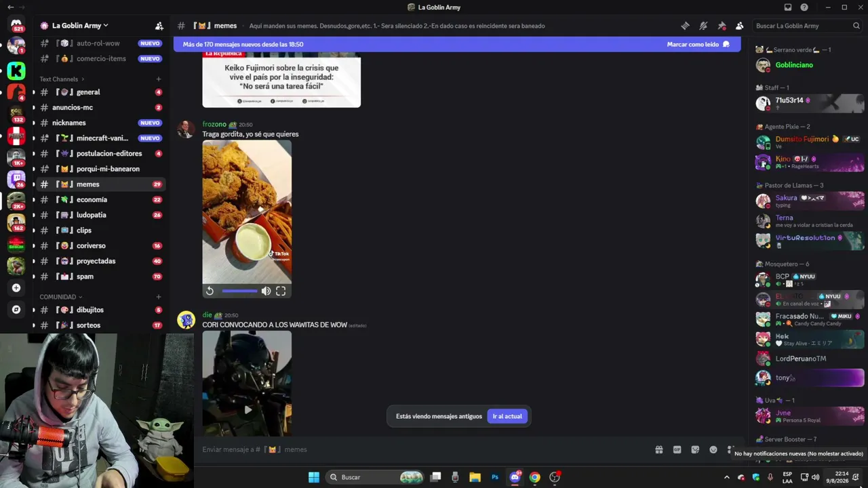The height and width of the screenshot is (488, 868).
Task: Go back with the navigation arrow
Action: (x=11, y=7)
